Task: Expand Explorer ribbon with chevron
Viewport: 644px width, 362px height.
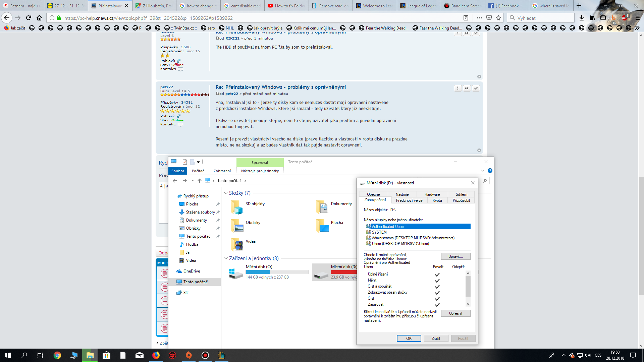Action: pos(482,171)
